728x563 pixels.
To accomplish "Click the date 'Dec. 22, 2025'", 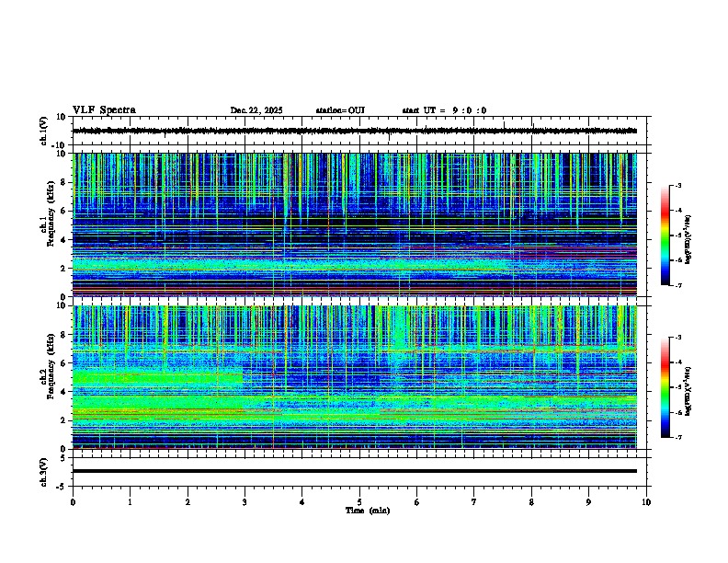I will click(256, 110).
